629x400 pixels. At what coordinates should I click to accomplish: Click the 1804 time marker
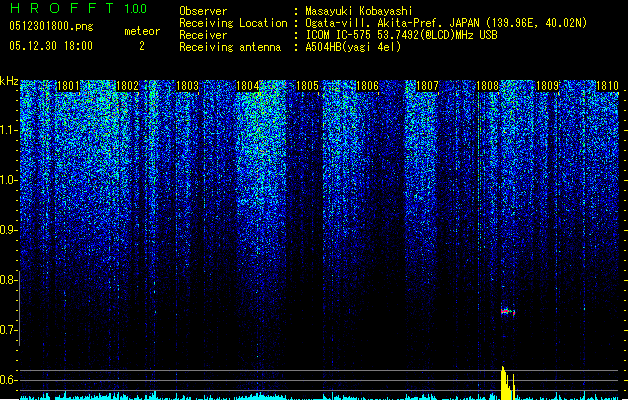click(248, 86)
